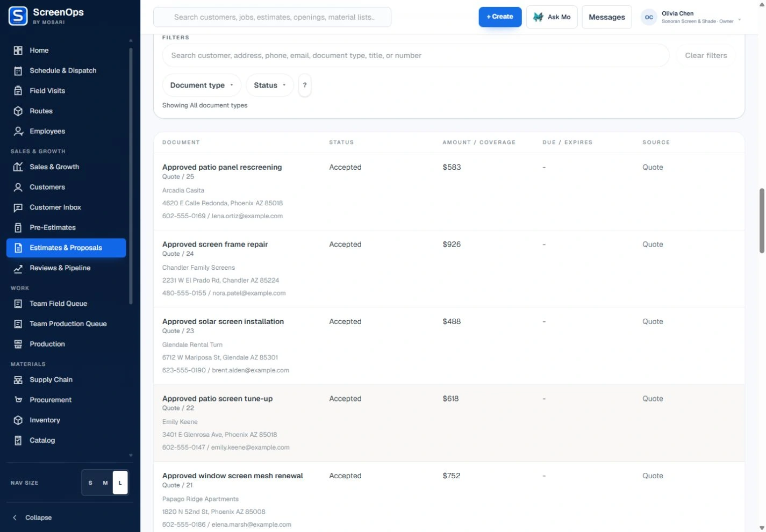The image size is (766, 532).
Task: Click the Team Field Queue list icon
Action: pos(18,304)
